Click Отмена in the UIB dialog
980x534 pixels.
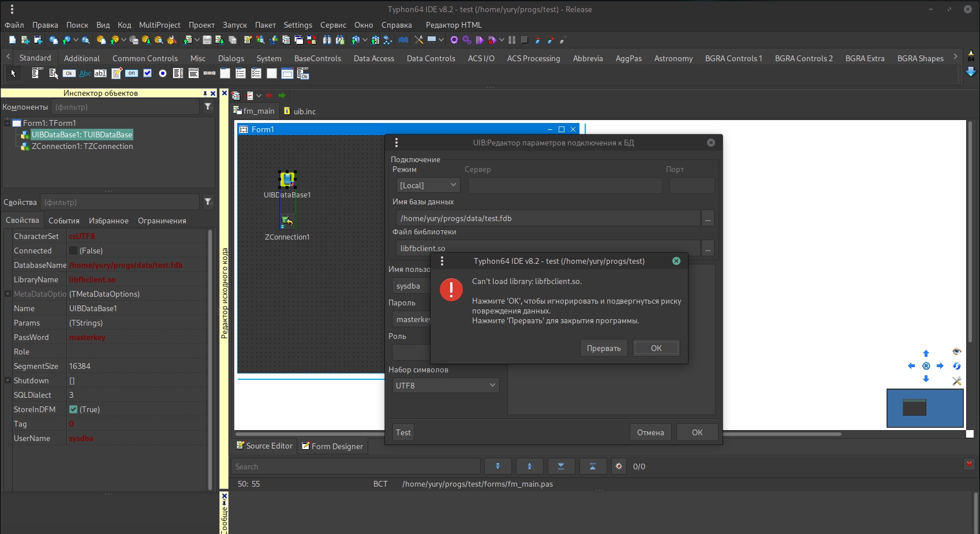tap(650, 432)
